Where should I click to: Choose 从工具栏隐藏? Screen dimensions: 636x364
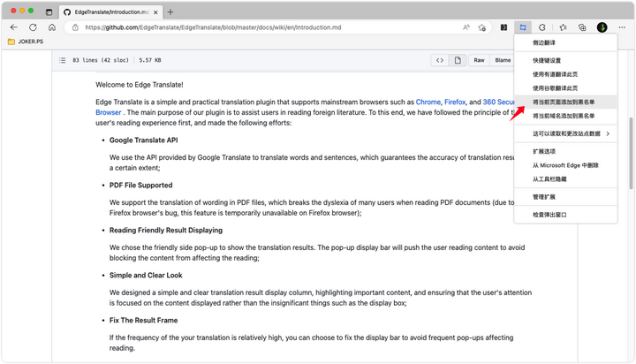(565, 179)
